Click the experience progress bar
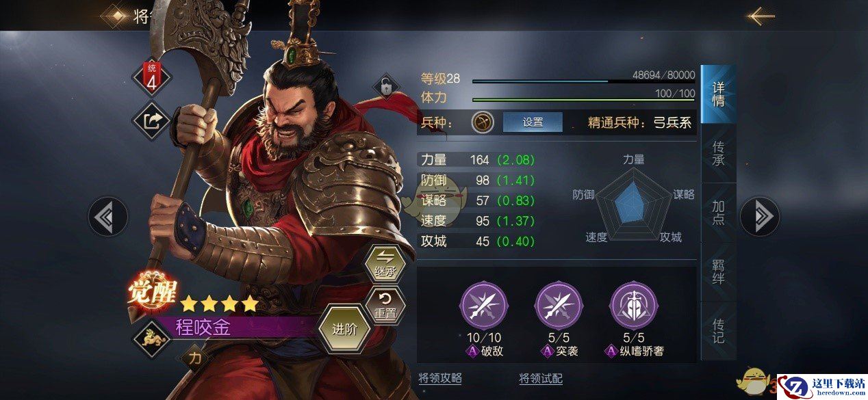 (583, 81)
